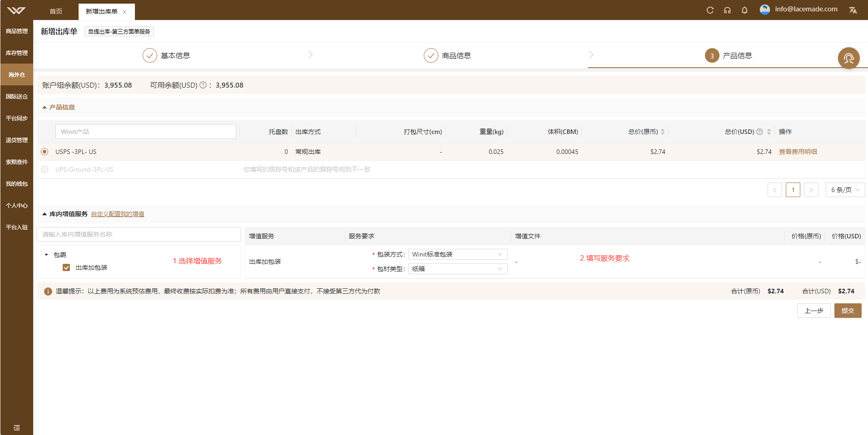The width and height of the screenshot is (868, 435).
Task: Open 商品管理 in sidebar
Action: (17, 31)
